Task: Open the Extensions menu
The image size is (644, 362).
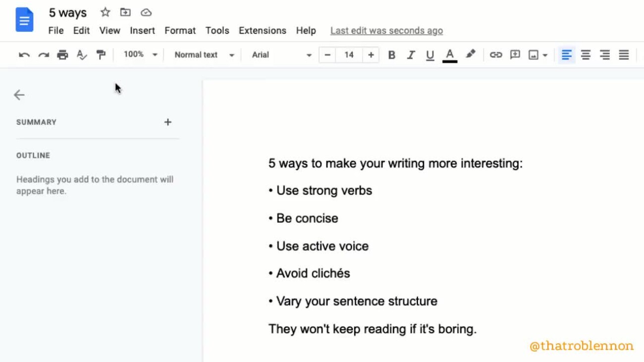Action: pyautogui.click(x=262, y=31)
